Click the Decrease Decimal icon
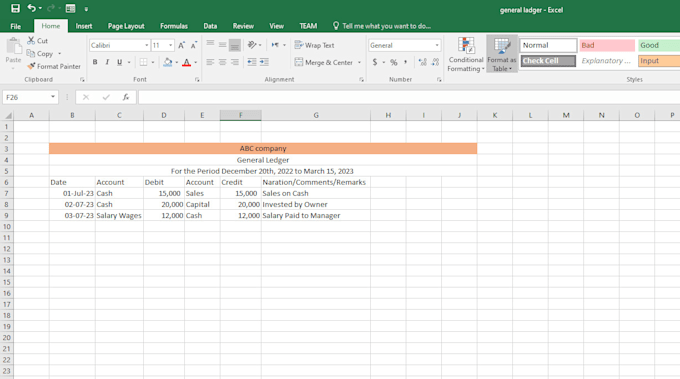The height and width of the screenshot is (379, 680). click(435, 62)
